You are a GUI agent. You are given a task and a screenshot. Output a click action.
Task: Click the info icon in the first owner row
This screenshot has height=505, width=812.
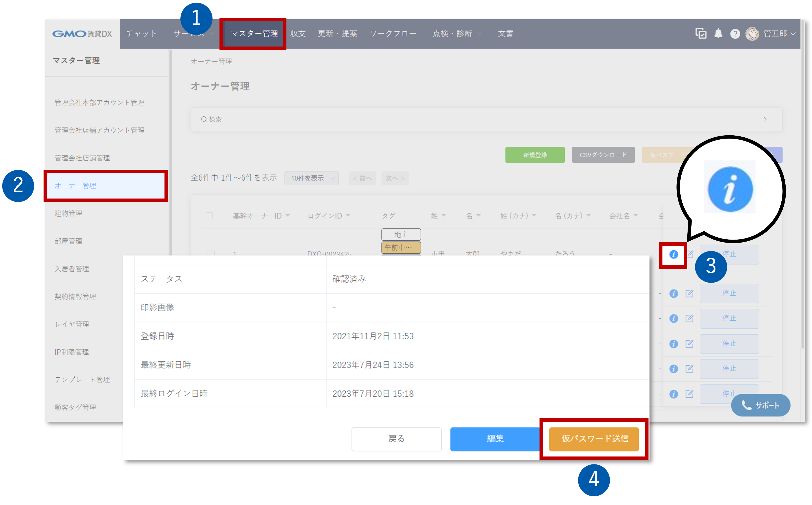[673, 254]
